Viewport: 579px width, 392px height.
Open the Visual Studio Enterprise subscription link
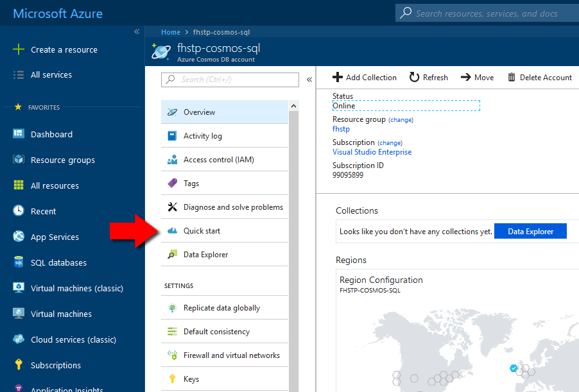pyautogui.click(x=372, y=152)
